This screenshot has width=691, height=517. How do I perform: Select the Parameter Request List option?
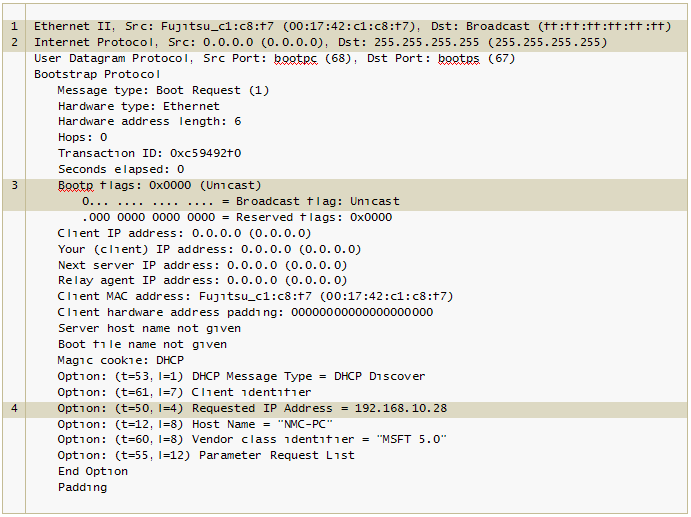(206, 455)
